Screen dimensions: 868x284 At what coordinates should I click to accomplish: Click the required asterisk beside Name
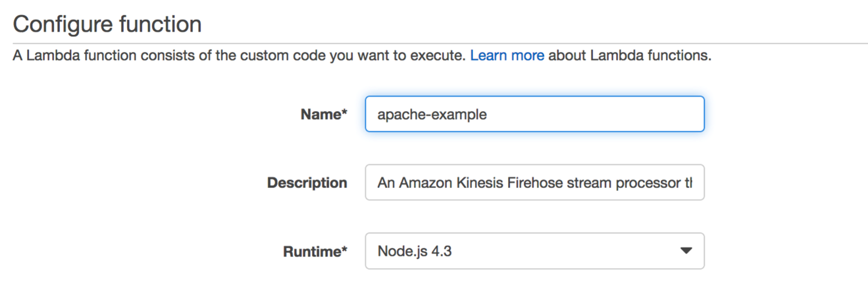[344, 113]
